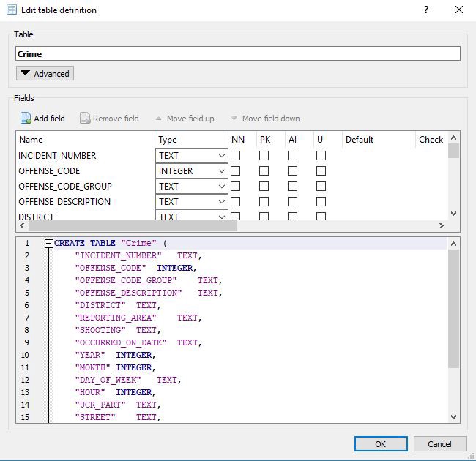476x461 pixels.
Task: Click the "UCR_PART" line in SQL
Action: [x=118, y=405]
